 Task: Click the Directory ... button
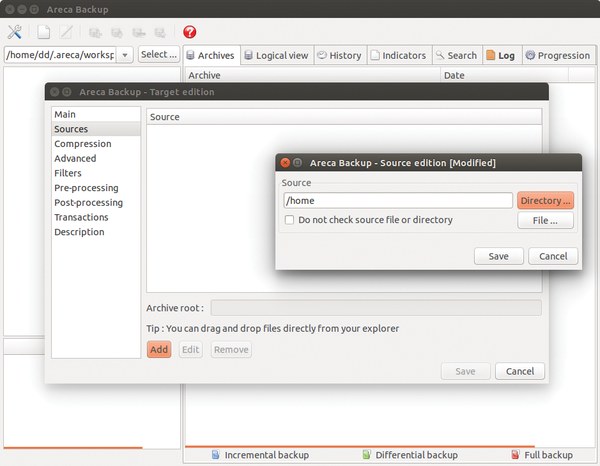coord(545,200)
